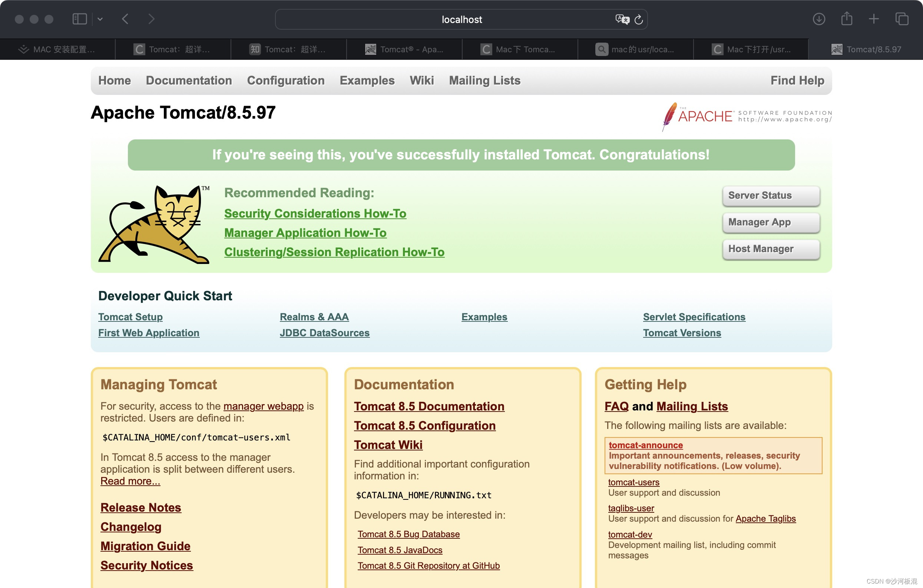Open the browser address bar

(x=462, y=20)
